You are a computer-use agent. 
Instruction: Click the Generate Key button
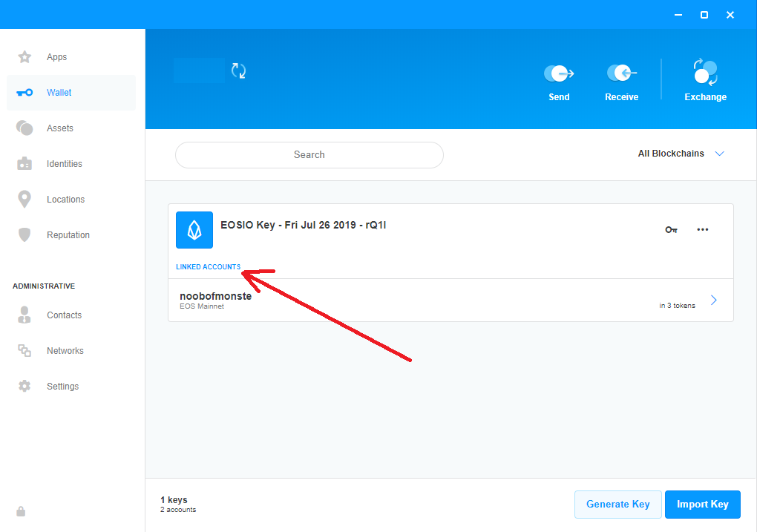tap(618, 505)
